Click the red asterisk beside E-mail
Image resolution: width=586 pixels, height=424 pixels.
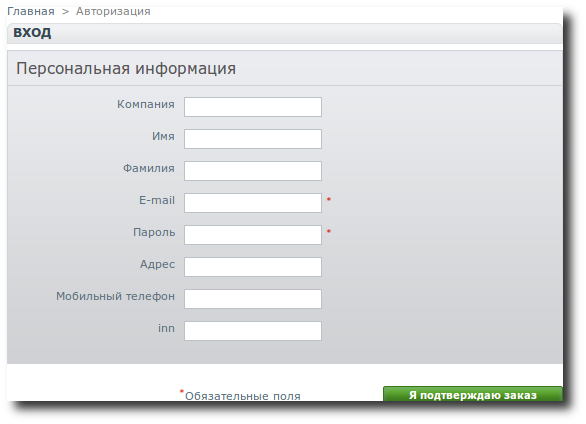coord(329,199)
